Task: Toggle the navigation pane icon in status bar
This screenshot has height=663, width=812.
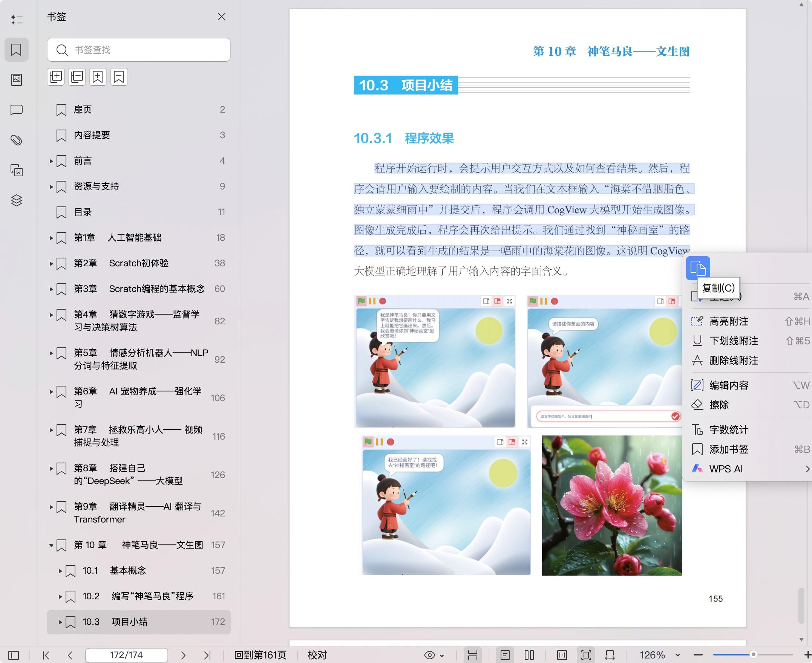Action: (x=13, y=655)
